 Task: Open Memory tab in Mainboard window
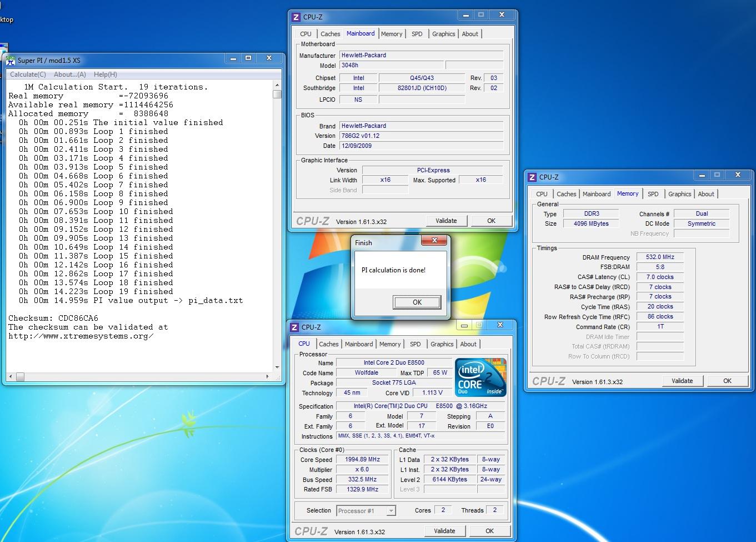pos(392,34)
